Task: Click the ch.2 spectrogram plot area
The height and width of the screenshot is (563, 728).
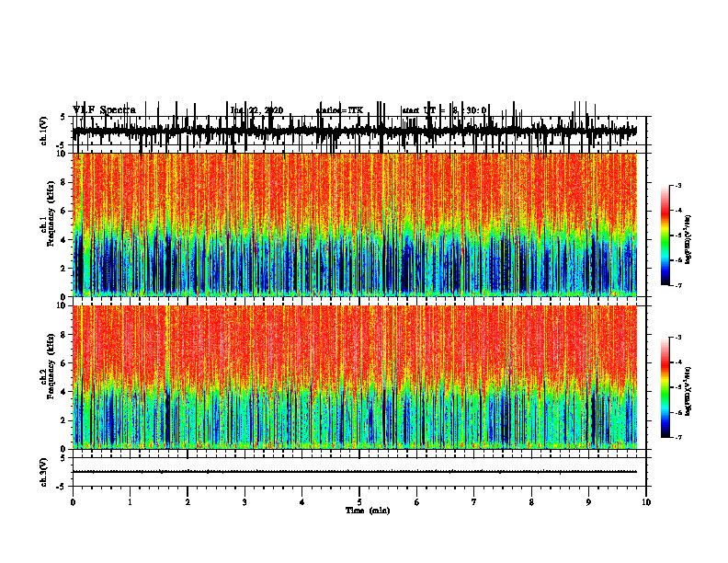Action: tap(355, 377)
